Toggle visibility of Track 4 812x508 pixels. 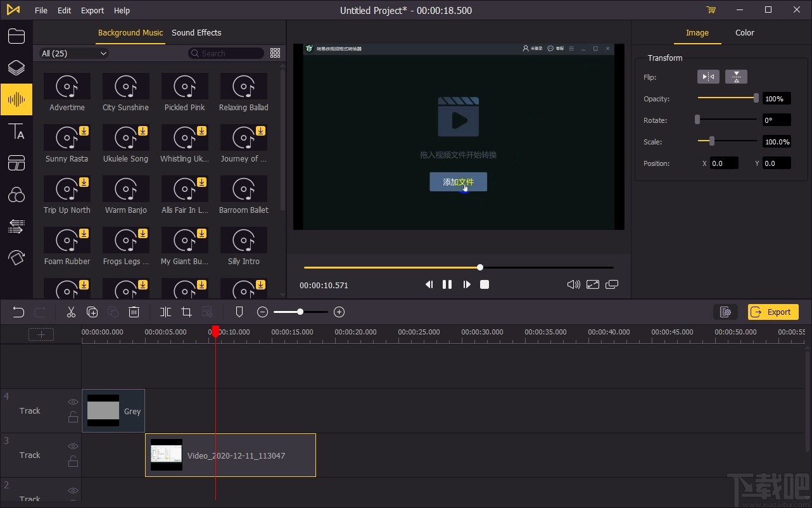[73, 402]
